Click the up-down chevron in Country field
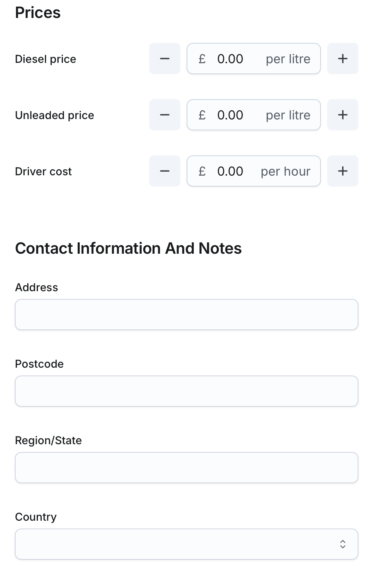The image size is (392, 566). pyautogui.click(x=342, y=544)
